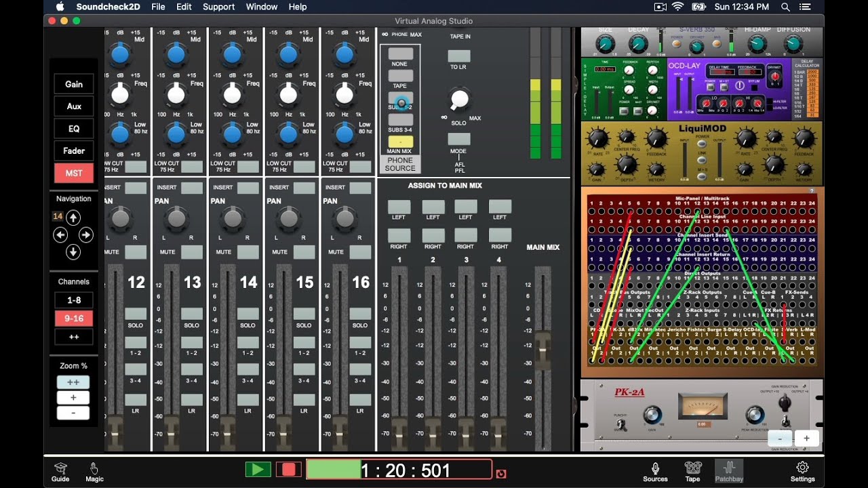Open the Settings gear

click(802, 472)
